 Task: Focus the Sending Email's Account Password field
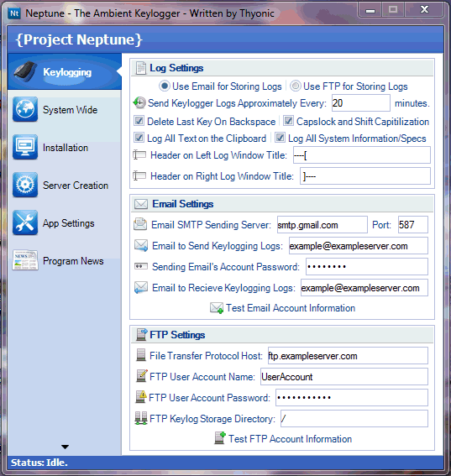(x=367, y=266)
